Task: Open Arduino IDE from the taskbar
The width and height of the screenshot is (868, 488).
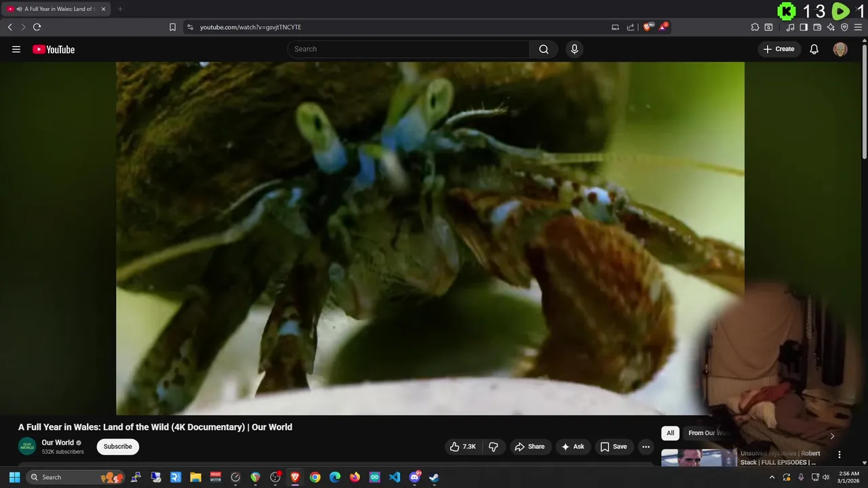Action: [x=374, y=477]
